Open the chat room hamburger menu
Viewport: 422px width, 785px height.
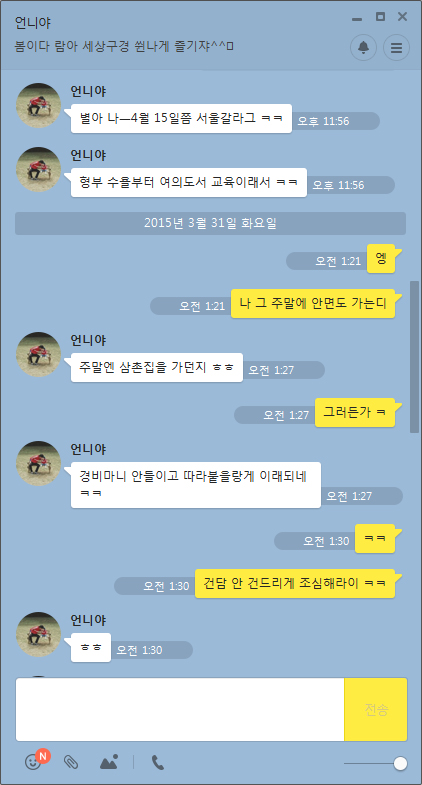point(396,48)
